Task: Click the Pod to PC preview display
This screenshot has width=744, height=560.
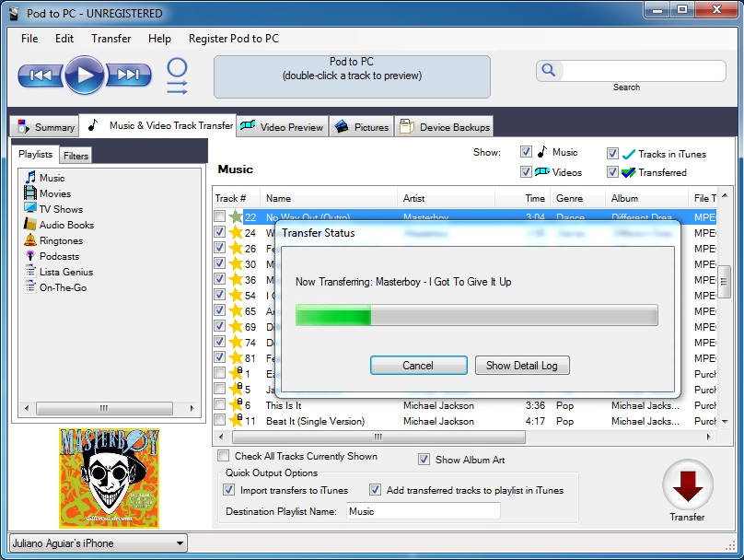Action: point(352,76)
